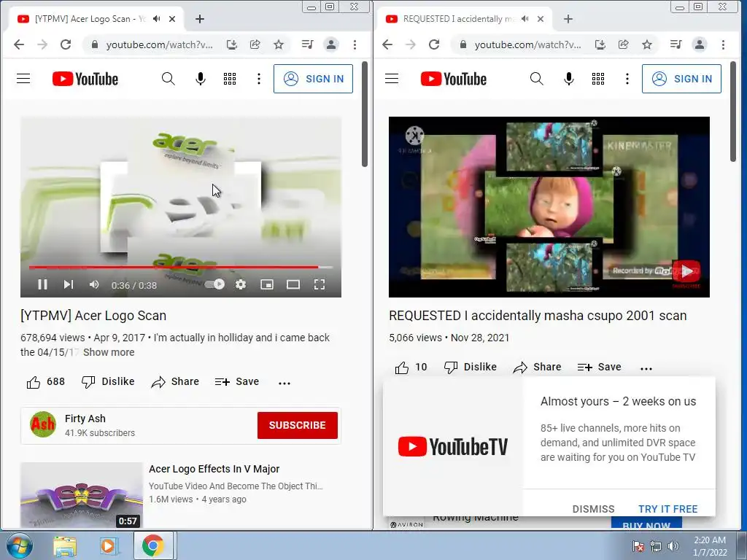Share the masha csupo scan video

coord(537,367)
